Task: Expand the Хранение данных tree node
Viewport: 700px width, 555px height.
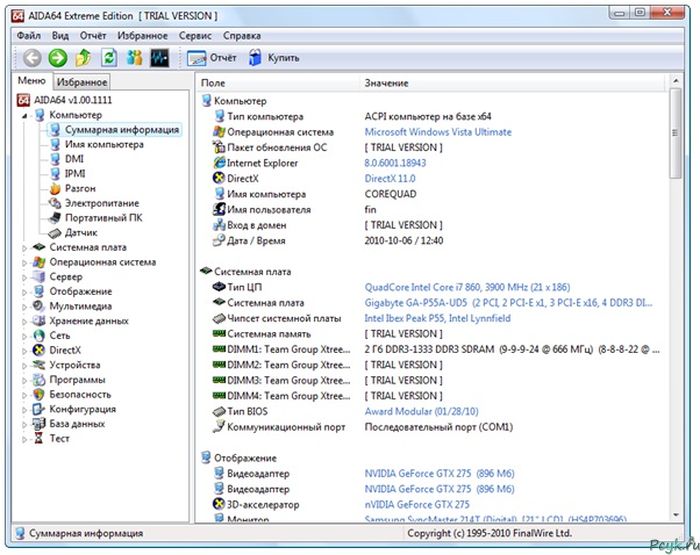Action: (26, 321)
